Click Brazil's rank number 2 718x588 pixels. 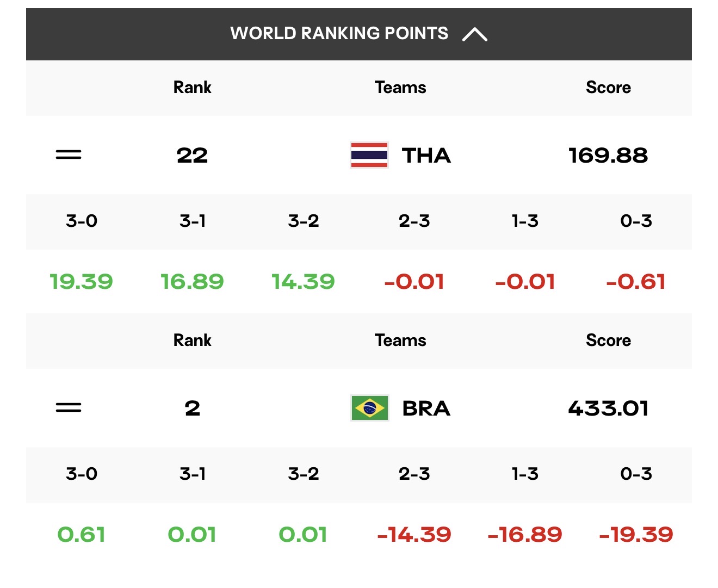192,408
